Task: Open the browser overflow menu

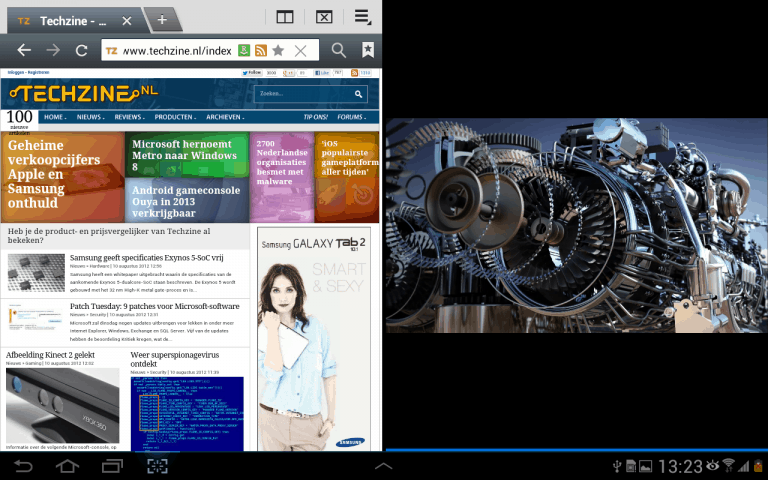Action: (362, 17)
